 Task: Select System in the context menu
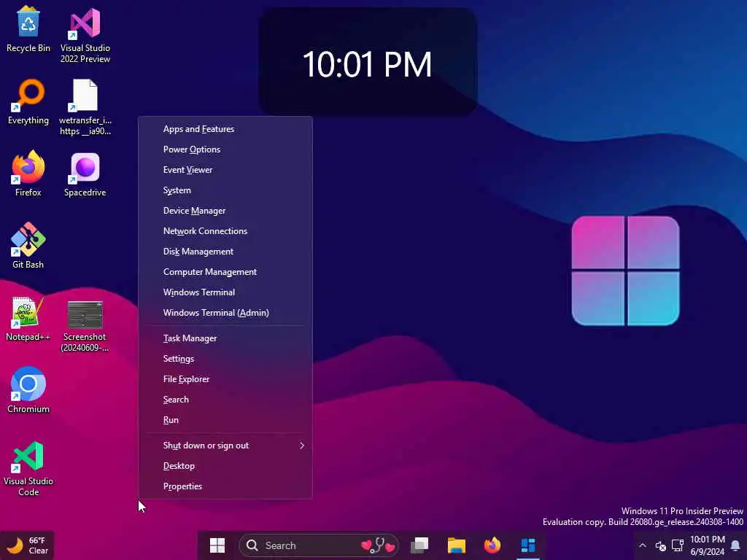(x=225, y=190)
